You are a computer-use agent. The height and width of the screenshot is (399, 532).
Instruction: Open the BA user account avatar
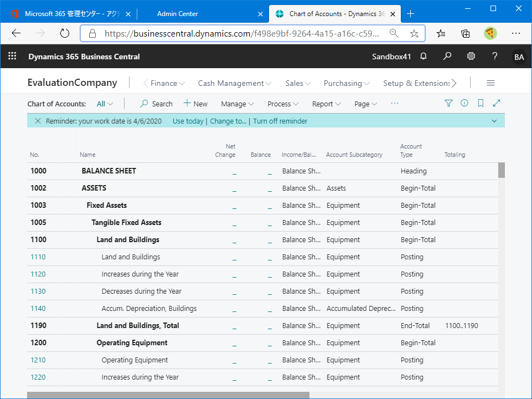[x=519, y=57]
